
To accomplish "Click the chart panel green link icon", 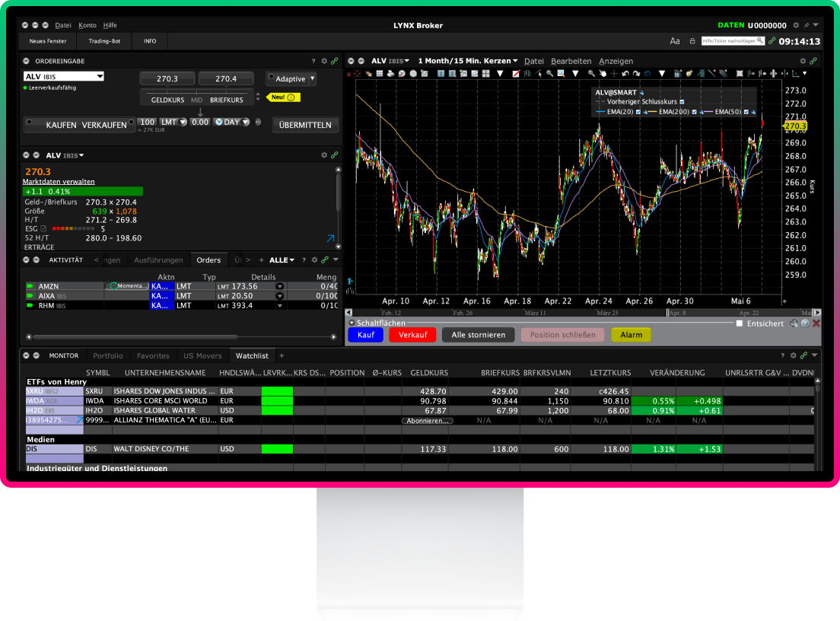I will pos(813,61).
